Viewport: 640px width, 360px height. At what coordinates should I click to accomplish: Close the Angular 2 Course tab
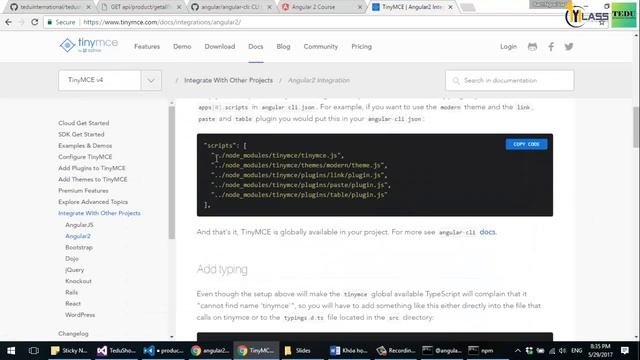(360, 7)
